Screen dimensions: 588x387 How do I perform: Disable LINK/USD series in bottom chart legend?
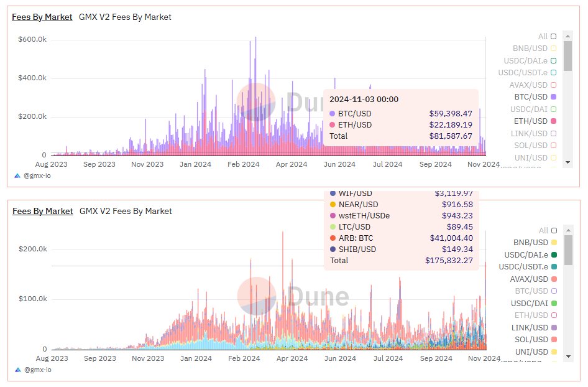click(x=534, y=328)
